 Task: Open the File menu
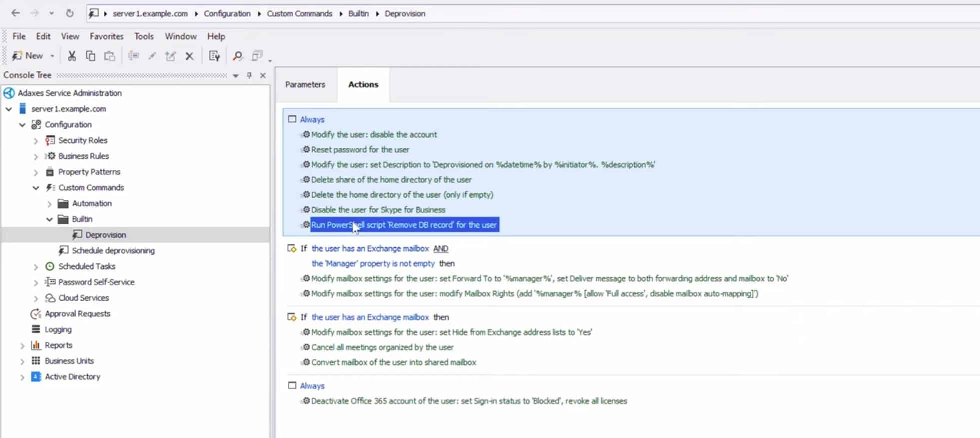[x=19, y=36]
